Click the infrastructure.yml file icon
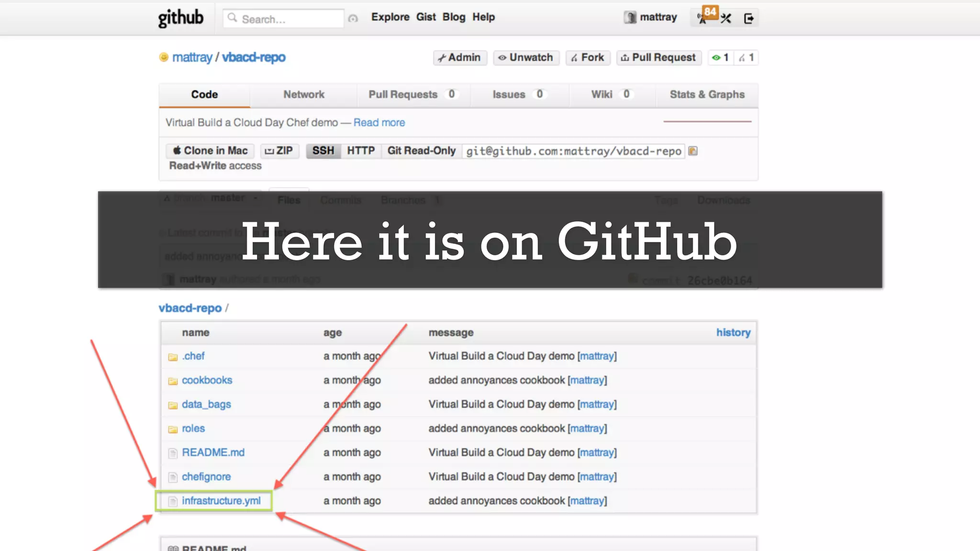 [173, 501]
